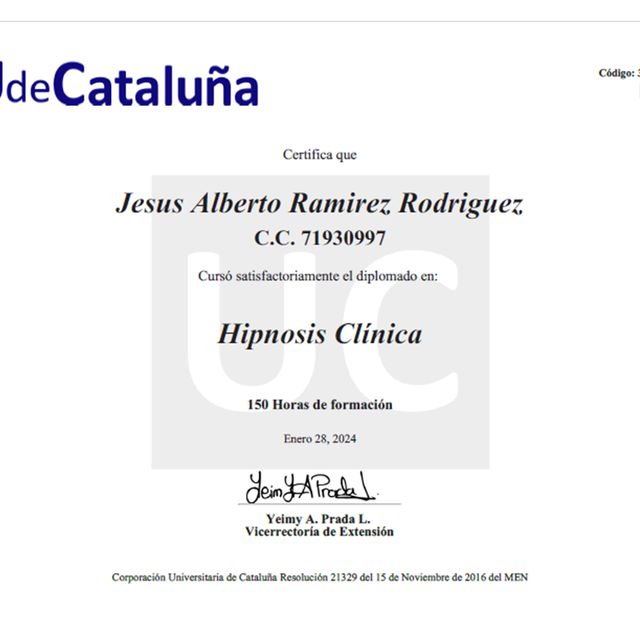Click the 'Código:' label

pos(617,73)
